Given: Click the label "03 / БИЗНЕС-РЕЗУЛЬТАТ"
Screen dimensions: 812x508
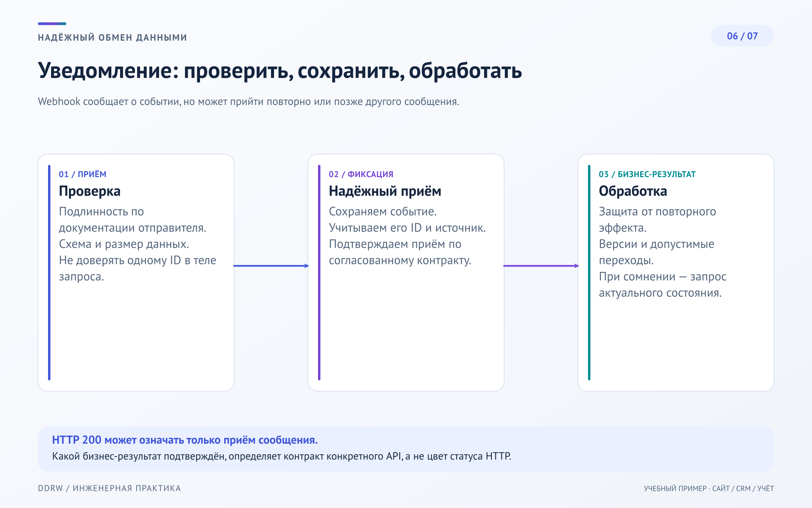Looking at the screenshot, I should (x=647, y=174).
